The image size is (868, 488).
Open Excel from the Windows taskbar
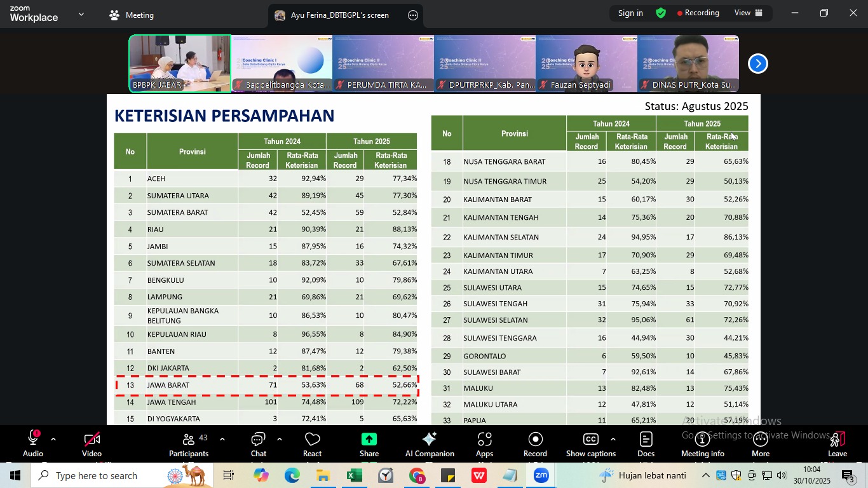354,475
